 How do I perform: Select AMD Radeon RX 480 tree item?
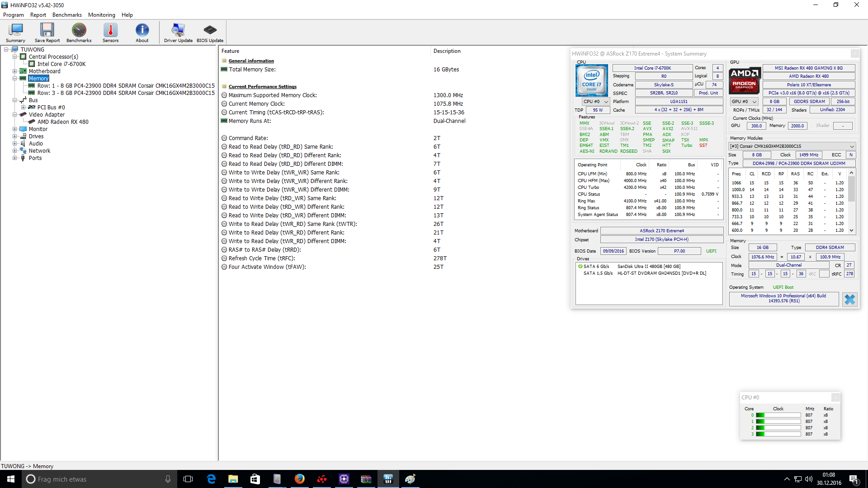(63, 122)
